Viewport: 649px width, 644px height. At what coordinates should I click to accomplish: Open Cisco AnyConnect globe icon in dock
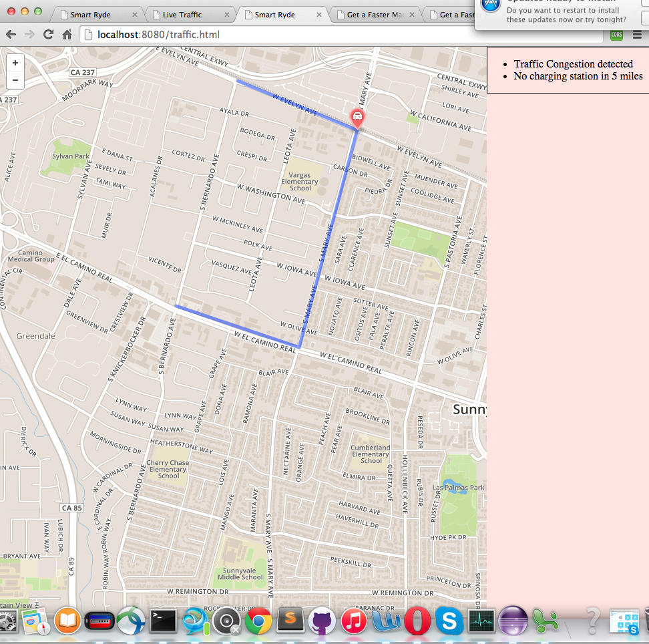131,621
